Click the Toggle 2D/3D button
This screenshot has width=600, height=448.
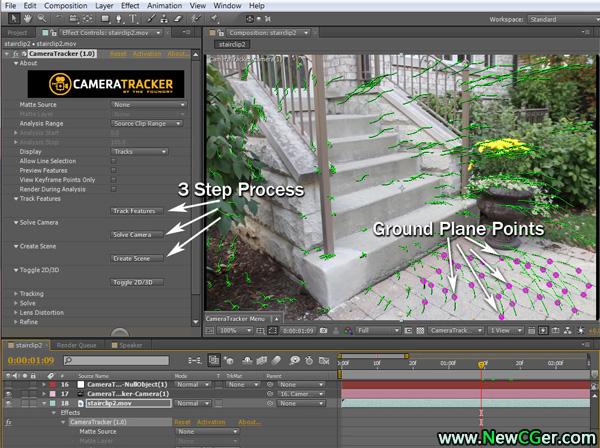[x=136, y=282]
